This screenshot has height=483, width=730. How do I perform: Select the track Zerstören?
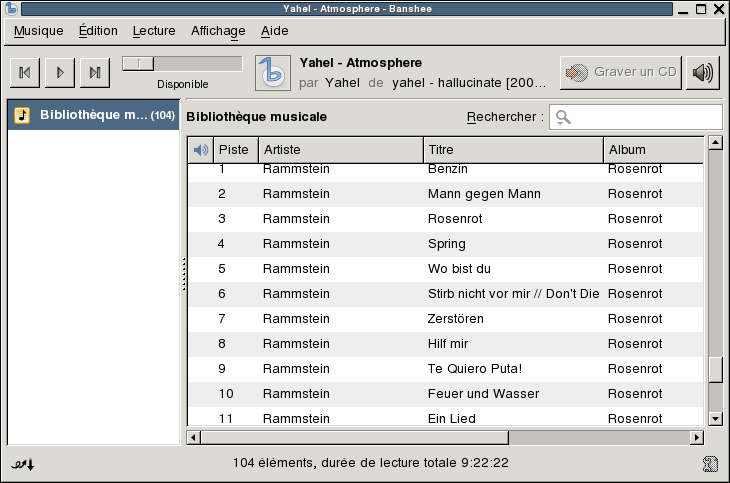(x=455, y=319)
